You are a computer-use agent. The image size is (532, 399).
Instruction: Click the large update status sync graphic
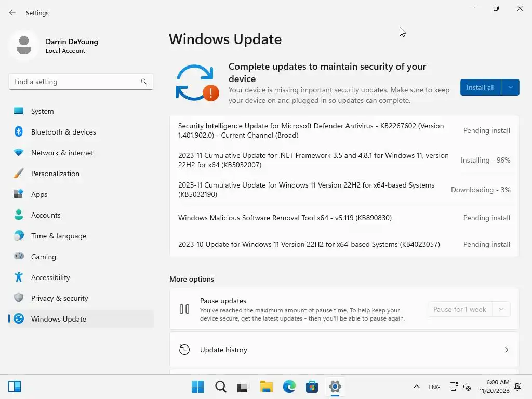197,83
